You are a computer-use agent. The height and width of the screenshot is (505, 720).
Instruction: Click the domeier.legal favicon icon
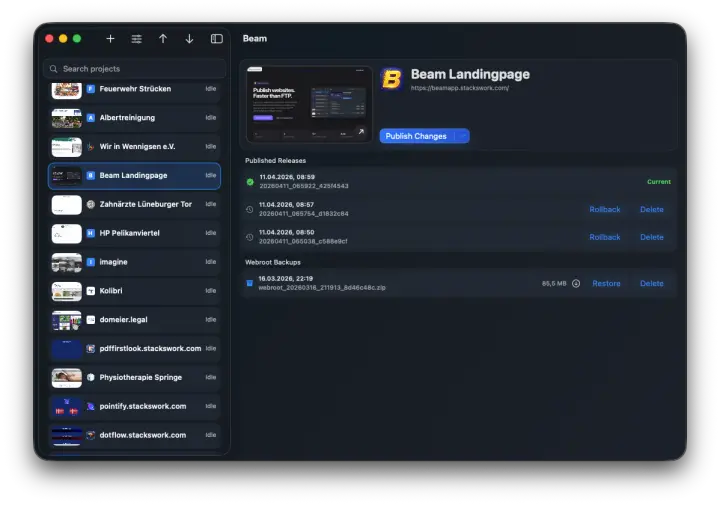click(x=91, y=320)
